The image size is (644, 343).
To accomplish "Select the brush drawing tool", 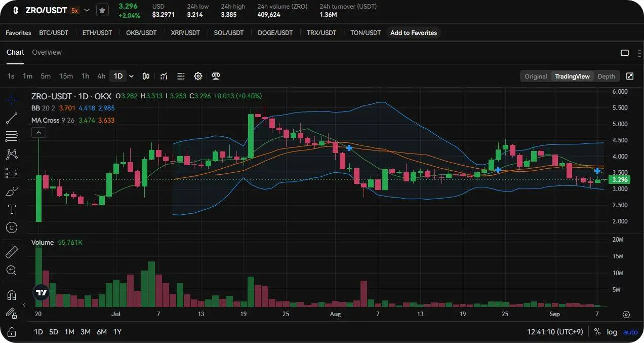I will coord(12,191).
